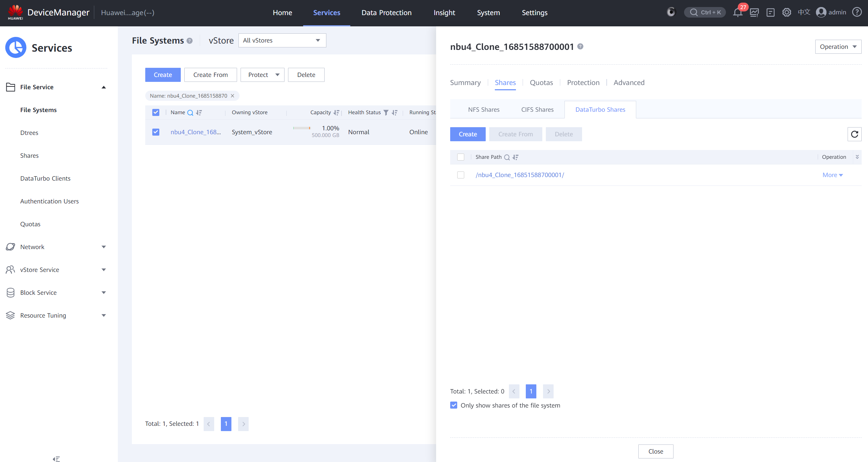This screenshot has width=868, height=462.
Task: Open the All vStores dropdown
Action: coord(282,40)
